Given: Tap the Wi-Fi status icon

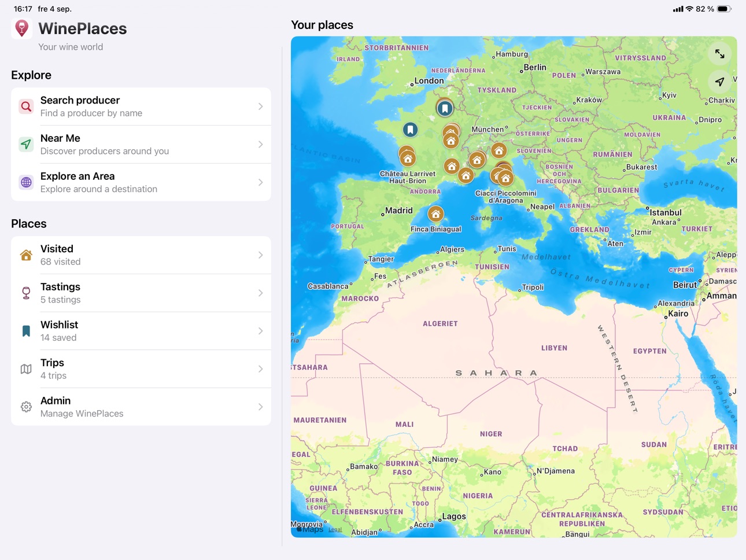Looking at the screenshot, I should [x=689, y=9].
